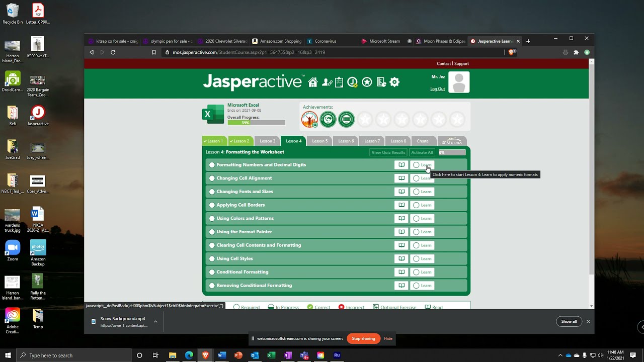This screenshot has width=644, height=362.
Task: Open the browser extensions puzzle icon
Action: [x=576, y=52]
